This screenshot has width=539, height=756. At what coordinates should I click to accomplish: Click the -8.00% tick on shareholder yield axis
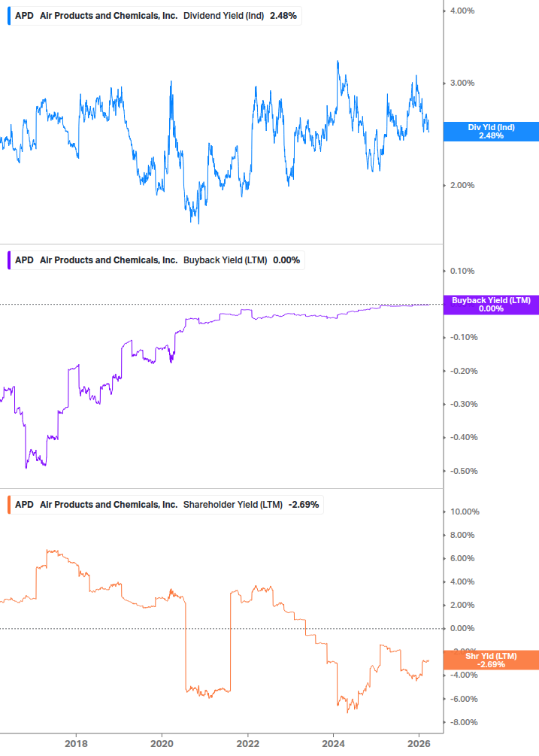tap(465, 722)
